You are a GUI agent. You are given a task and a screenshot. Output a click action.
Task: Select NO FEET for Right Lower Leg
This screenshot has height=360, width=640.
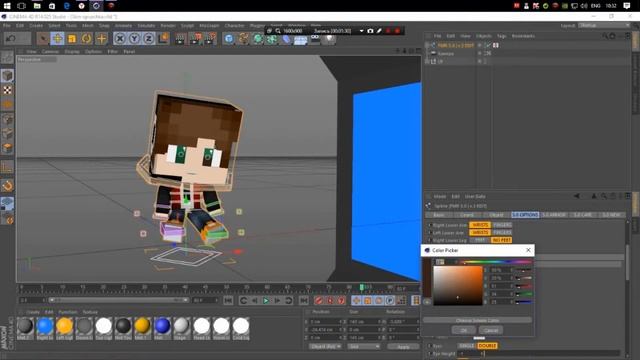point(502,240)
